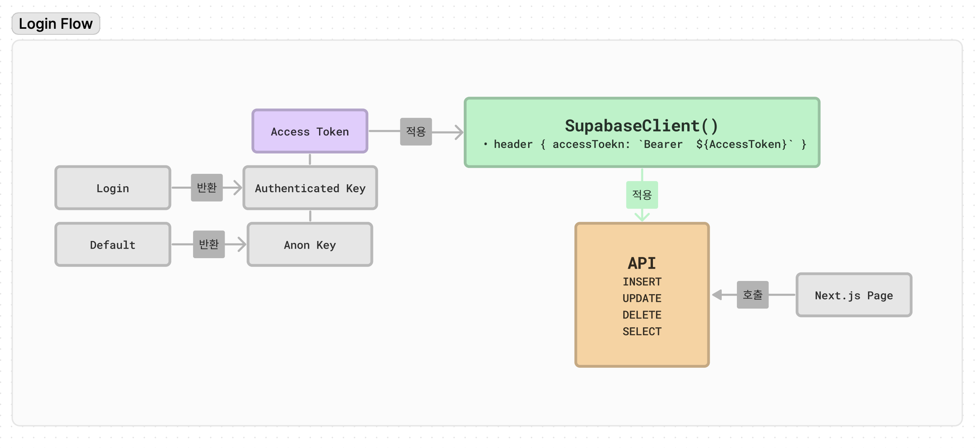The height and width of the screenshot is (448, 980).
Task: Click the 반환 label after Login
Action: pos(207,187)
